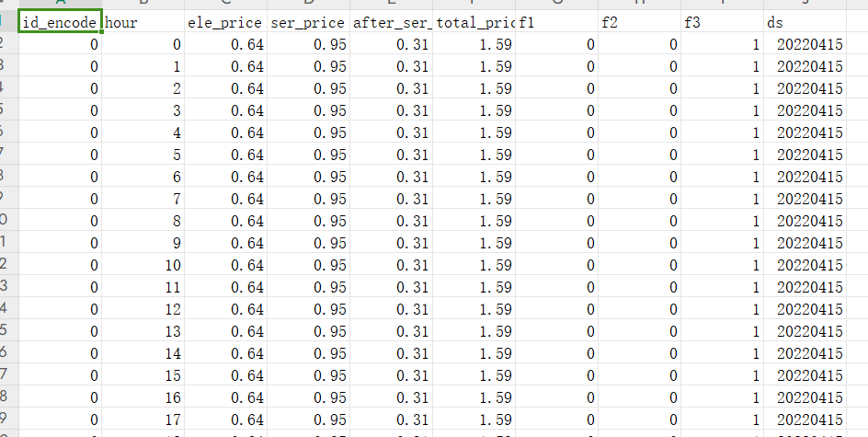The height and width of the screenshot is (437, 868).
Task: Click the hour column header cell
Action: pyautogui.click(x=143, y=22)
